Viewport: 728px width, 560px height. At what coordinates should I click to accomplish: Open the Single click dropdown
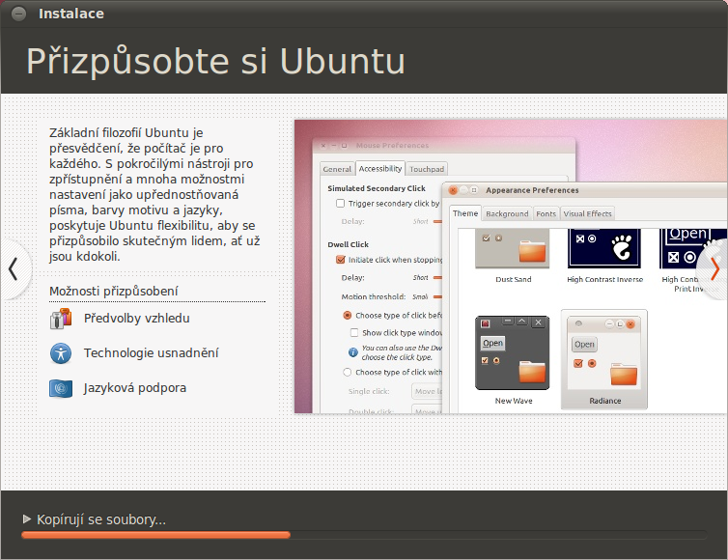[425, 391]
